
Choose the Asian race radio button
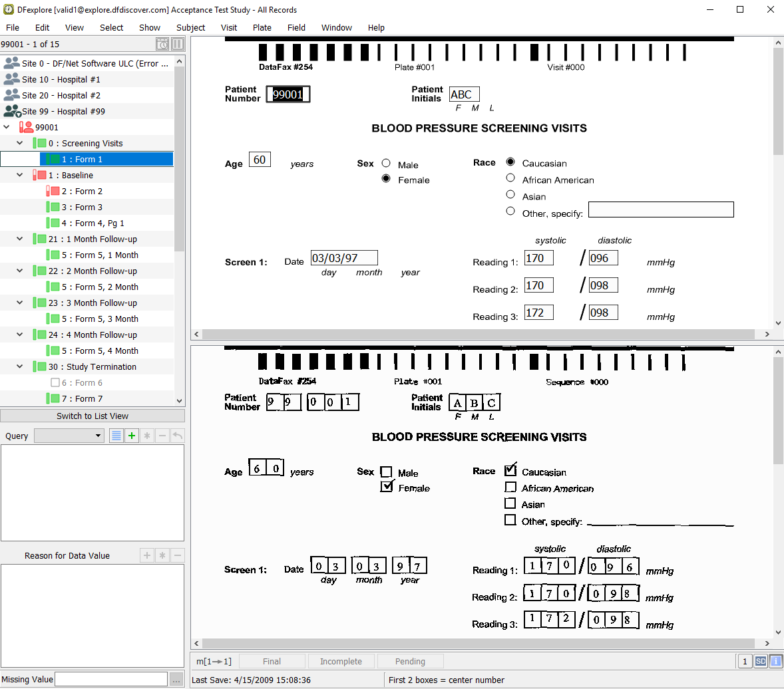[510, 195]
